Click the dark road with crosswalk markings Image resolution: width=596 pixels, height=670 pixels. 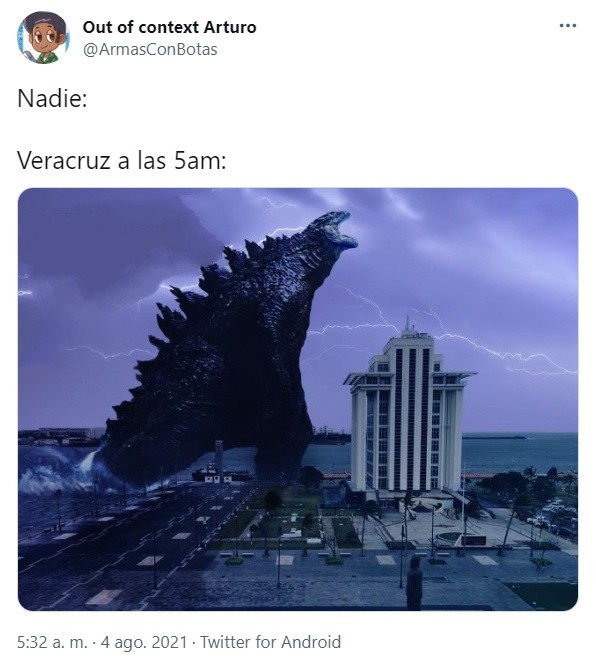click(128, 547)
